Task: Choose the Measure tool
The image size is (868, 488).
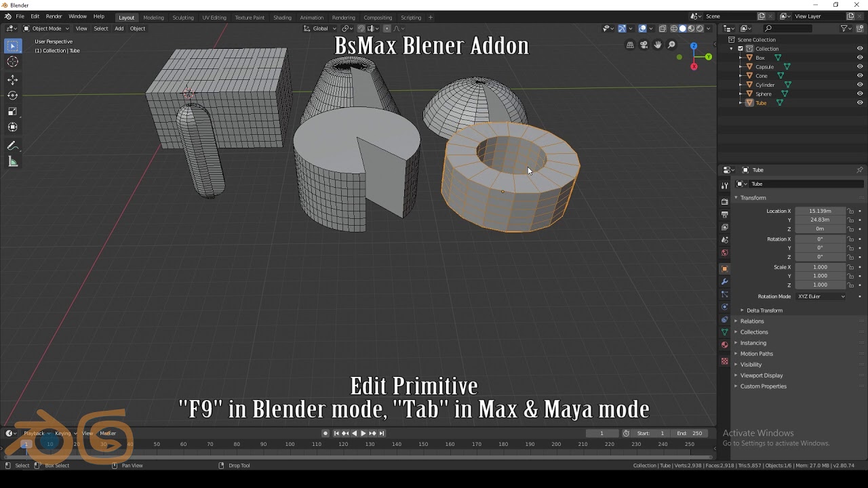Action: pos(13,161)
